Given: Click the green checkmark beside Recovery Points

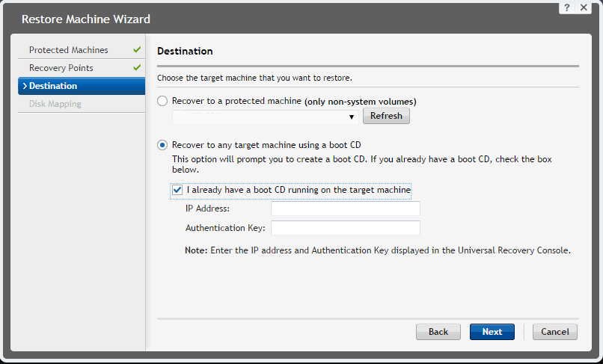Looking at the screenshot, I should click(137, 68).
